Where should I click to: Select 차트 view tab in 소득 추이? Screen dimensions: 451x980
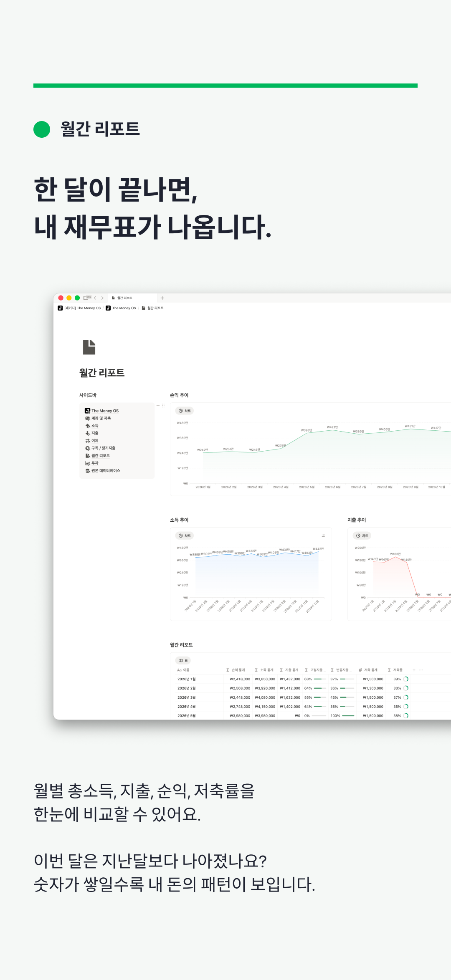[x=185, y=535]
